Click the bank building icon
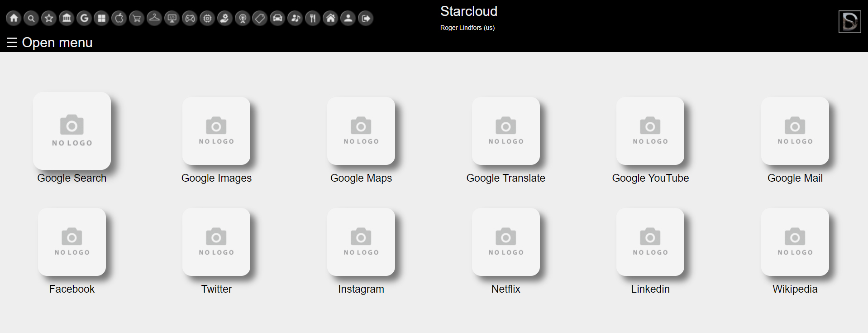 point(67,19)
